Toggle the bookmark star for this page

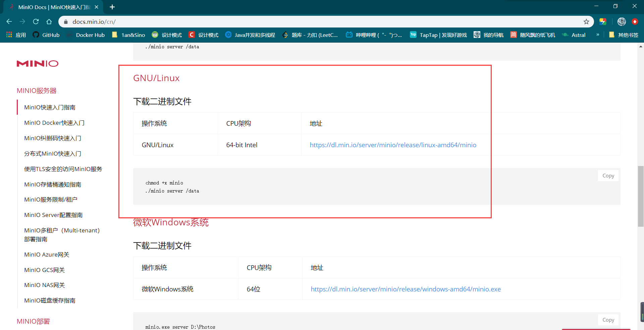(x=587, y=21)
